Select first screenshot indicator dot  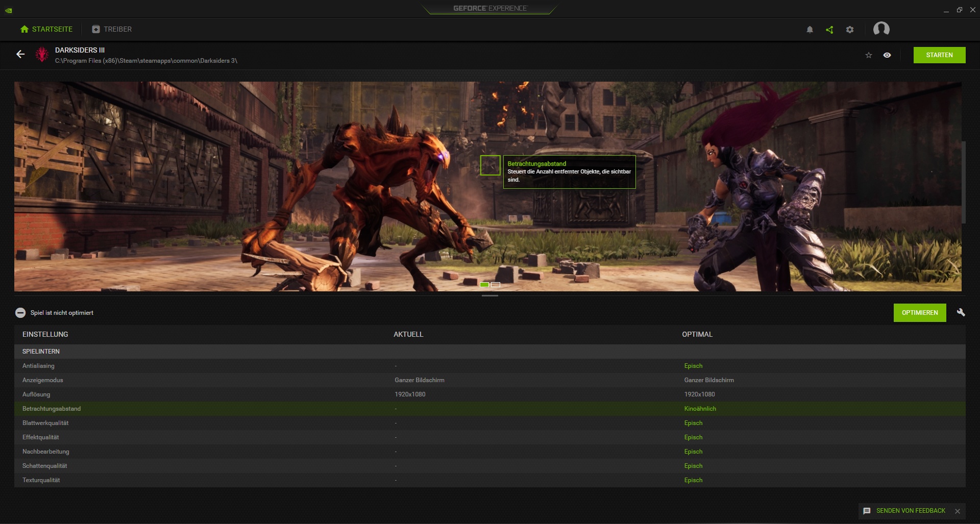pyautogui.click(x=484, y=285)
